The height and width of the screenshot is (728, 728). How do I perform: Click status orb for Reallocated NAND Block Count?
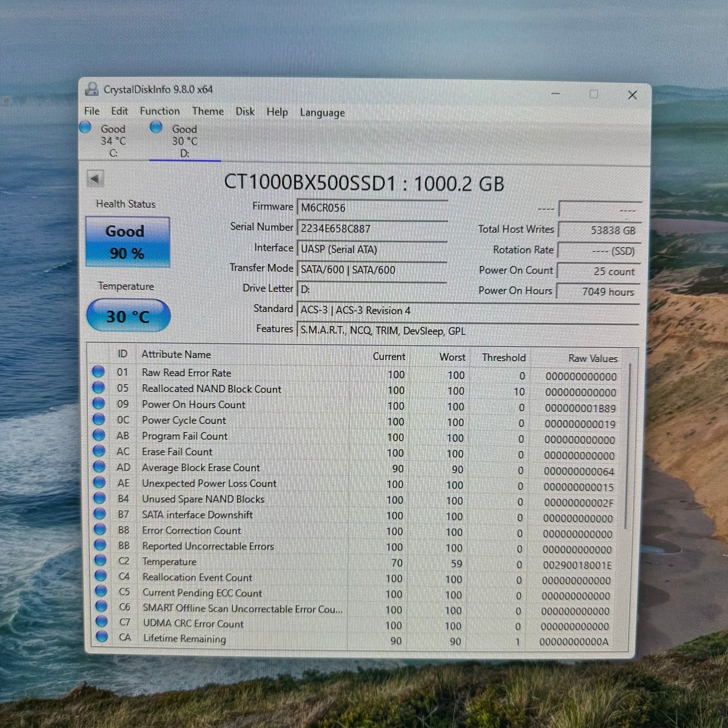(98, 387)
